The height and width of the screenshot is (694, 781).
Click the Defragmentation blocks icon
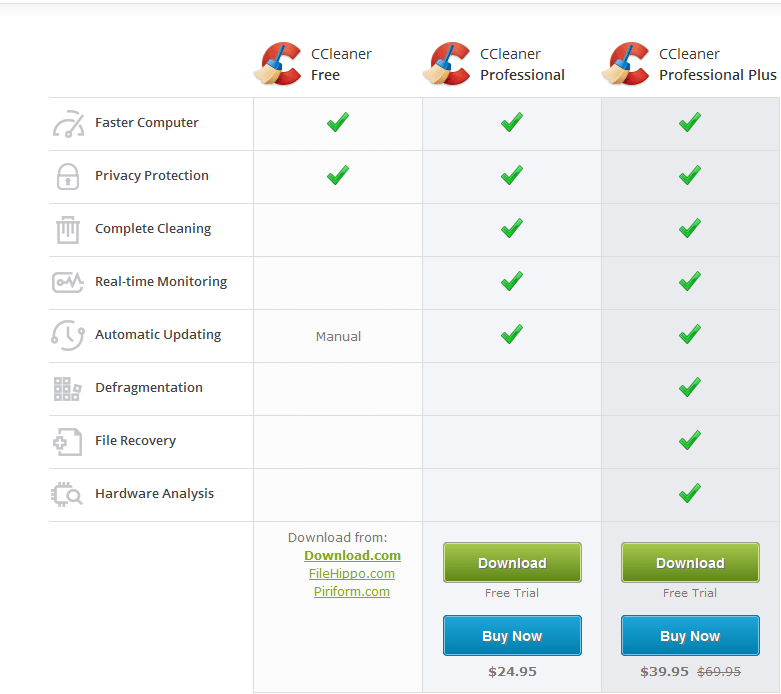tap(67, 389)
